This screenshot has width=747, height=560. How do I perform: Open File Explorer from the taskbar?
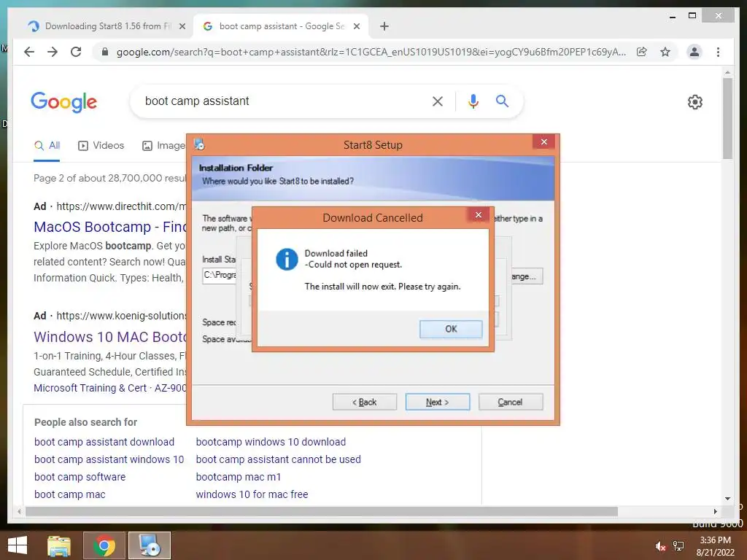coord(59,545)
